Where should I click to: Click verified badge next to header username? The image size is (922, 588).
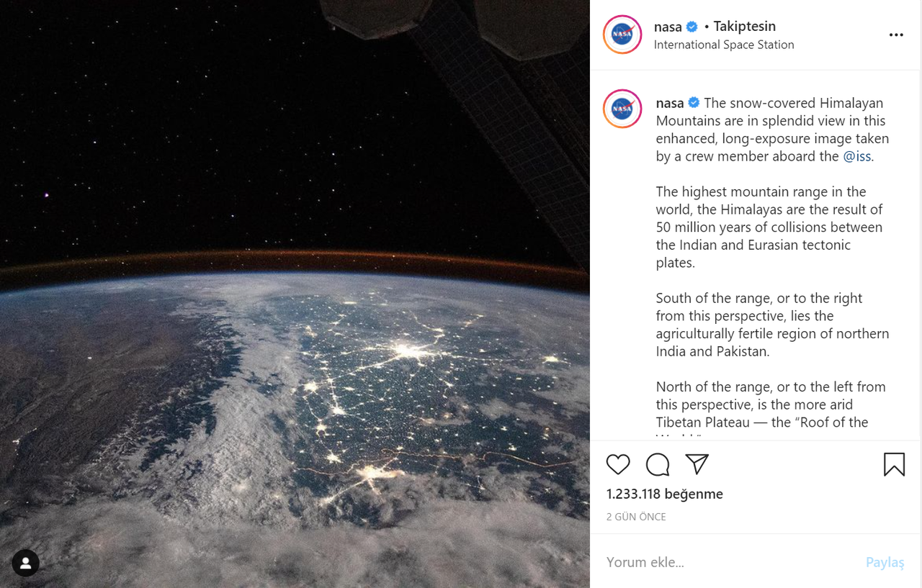pyautogui.click(x=692, y=27)
